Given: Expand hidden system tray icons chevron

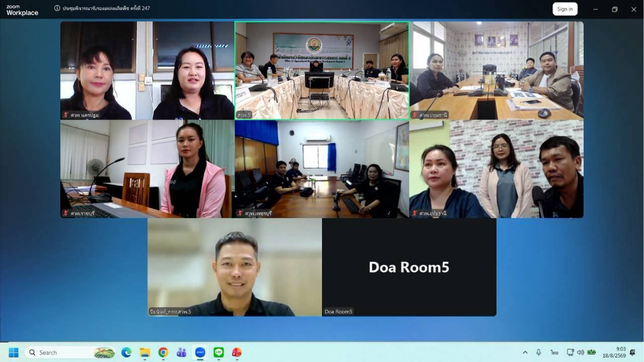Looking at the screenshot, I should click(x=525, y=352).
